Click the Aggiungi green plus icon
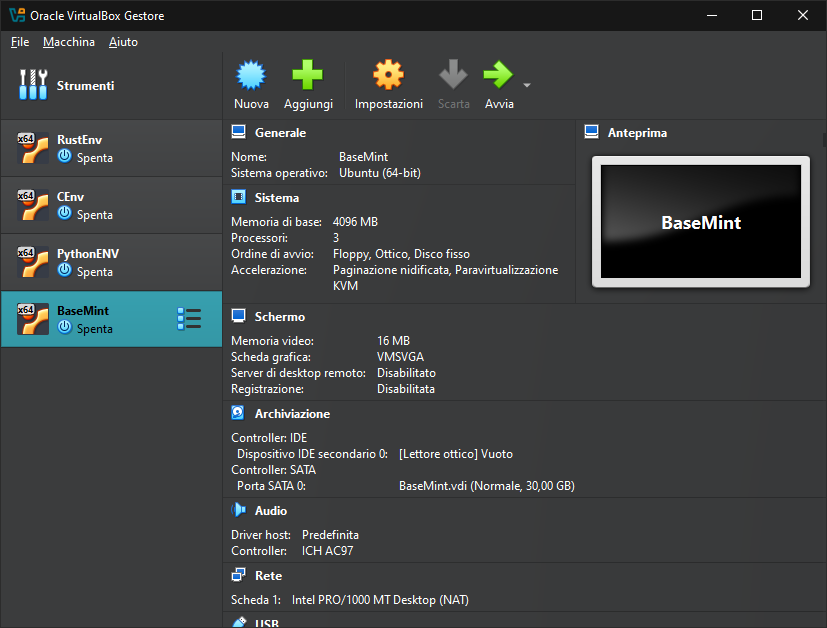This screenshot has width=827, height=628. (307, 75)
